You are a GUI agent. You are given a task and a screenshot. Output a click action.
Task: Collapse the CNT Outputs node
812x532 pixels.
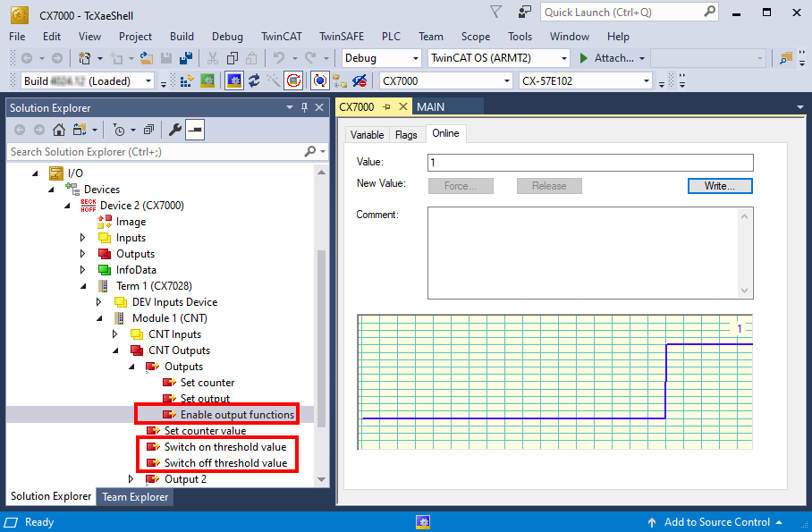click(115, 350)
